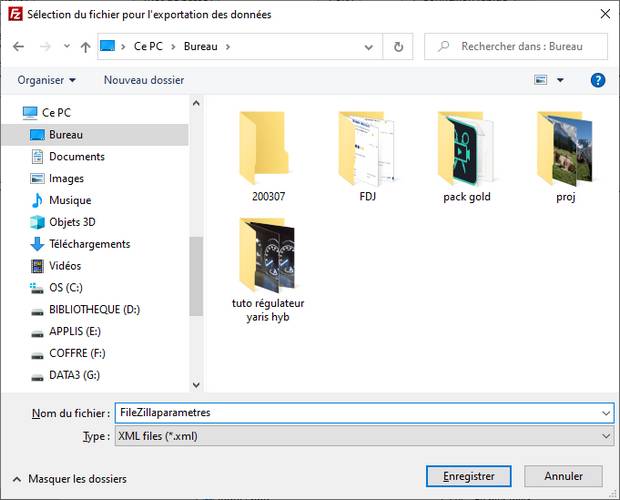Screen dimensions: 620x500
Task: Click the forward navigation arrow
Action: coord(45,47)
